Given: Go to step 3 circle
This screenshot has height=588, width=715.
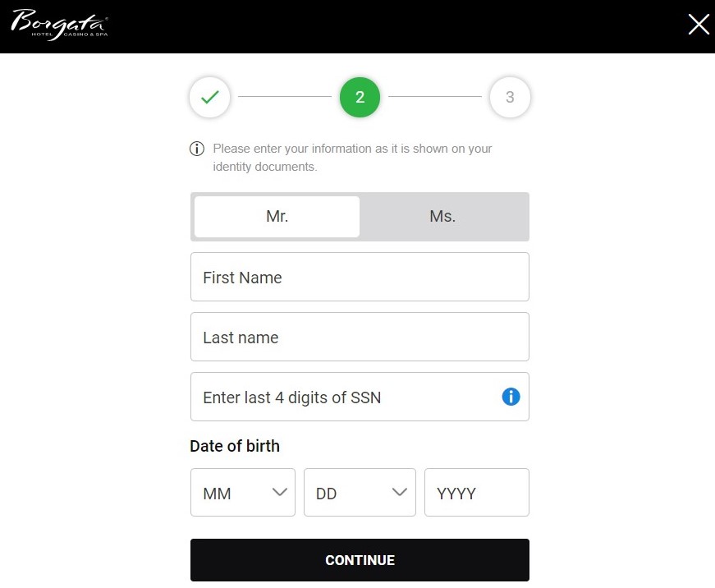Looking at the screenshot, I should point(510,97).
